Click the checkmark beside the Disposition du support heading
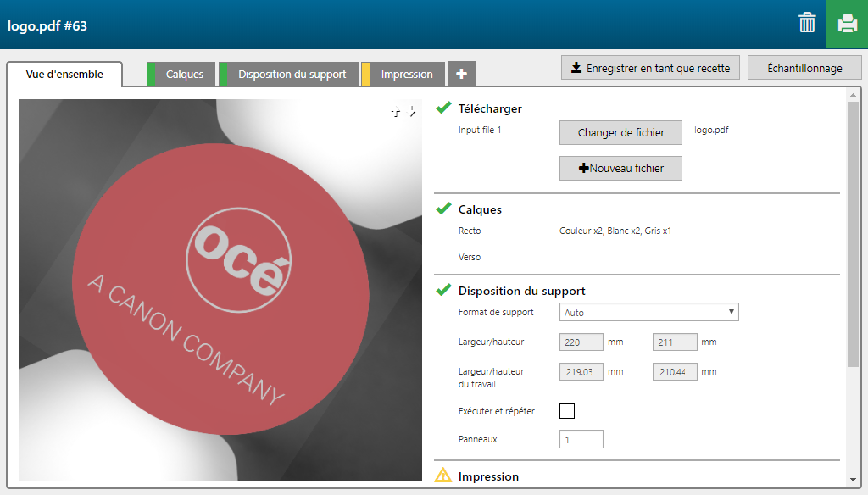 coord(443,290)
